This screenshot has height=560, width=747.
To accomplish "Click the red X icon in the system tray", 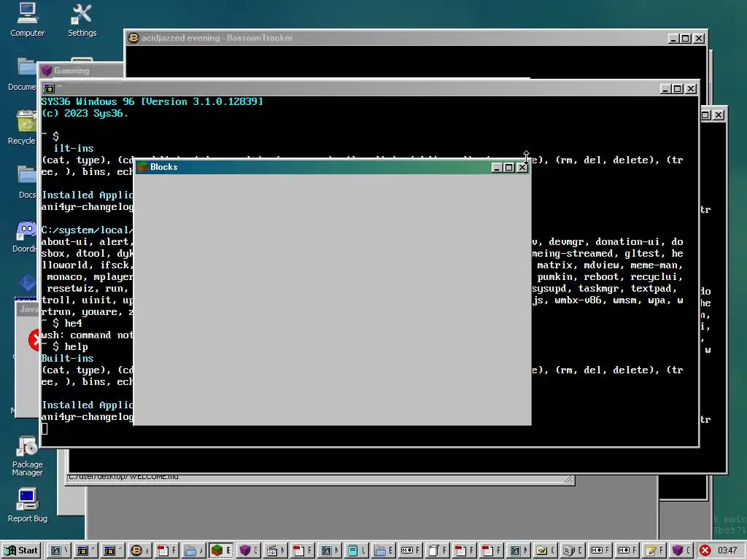I will 705,551.
